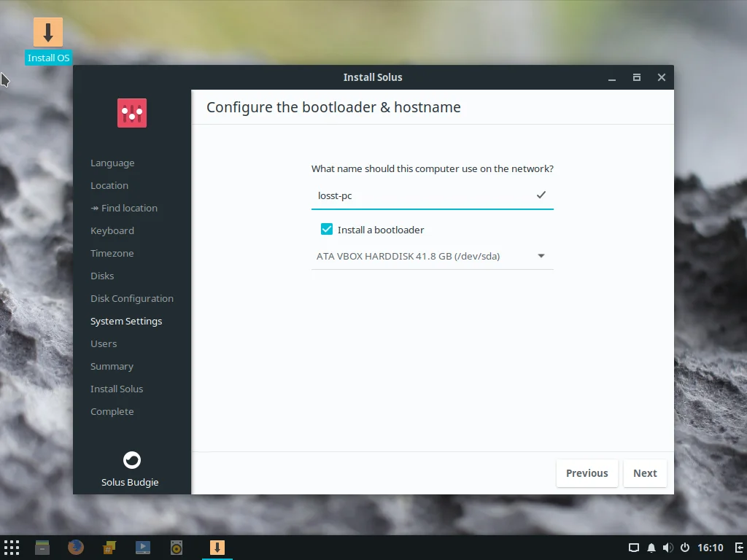Expand the ATA VBOX HARDDISK bootloader dropdown

tap(432, 256)
